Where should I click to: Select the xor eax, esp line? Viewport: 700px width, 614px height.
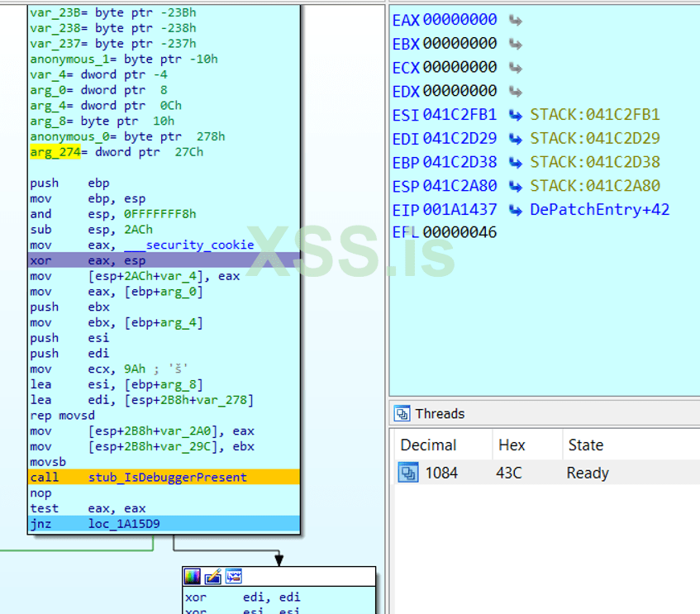[164, 260]
